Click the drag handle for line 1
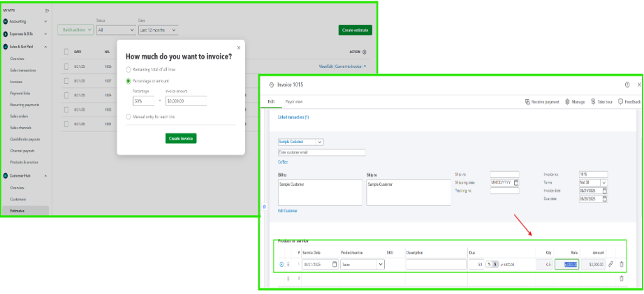Image resolution: width=644 pixels, height=294 pixels. 288,265
